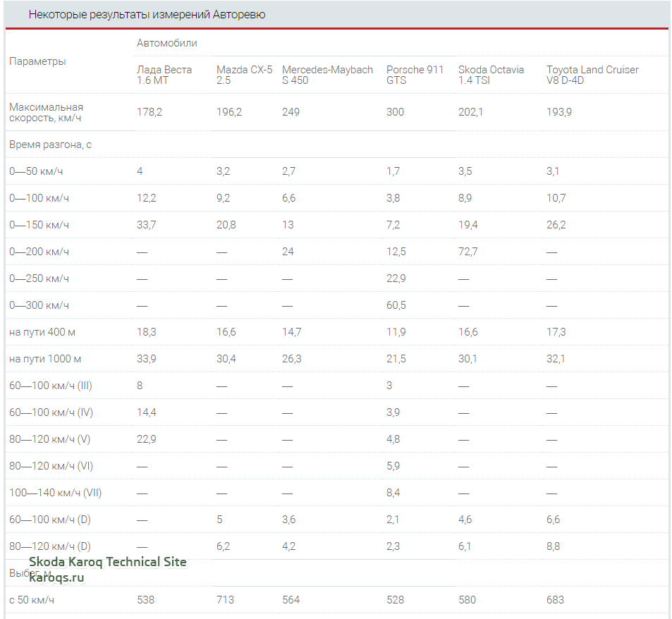Viewport: 672px width, 619px height.
Task: Click the 400 m value 18,3
Action: coord(147,332)
